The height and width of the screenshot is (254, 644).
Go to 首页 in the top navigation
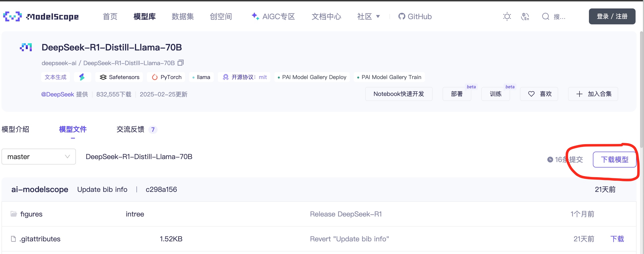pyautogui.click(x=110, y=17)
